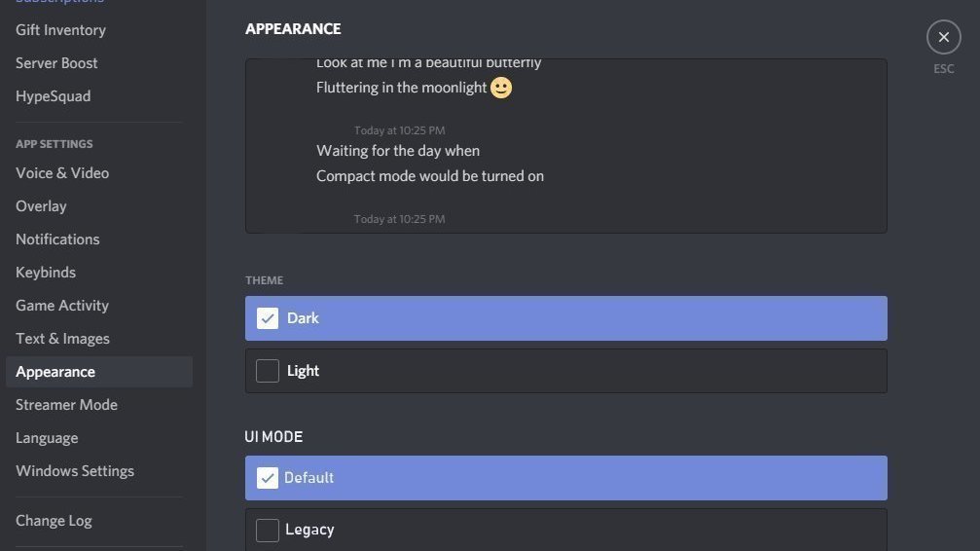Tick the Dark theme checkbox
The image size is (980, 551).
pos(268,318)
